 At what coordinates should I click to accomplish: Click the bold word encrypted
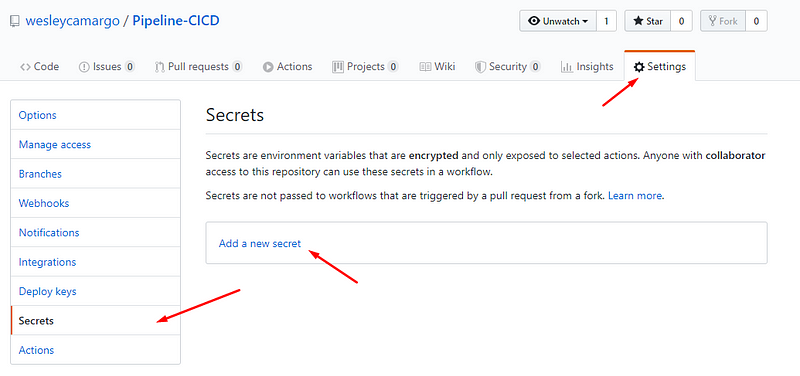point(433,156)
